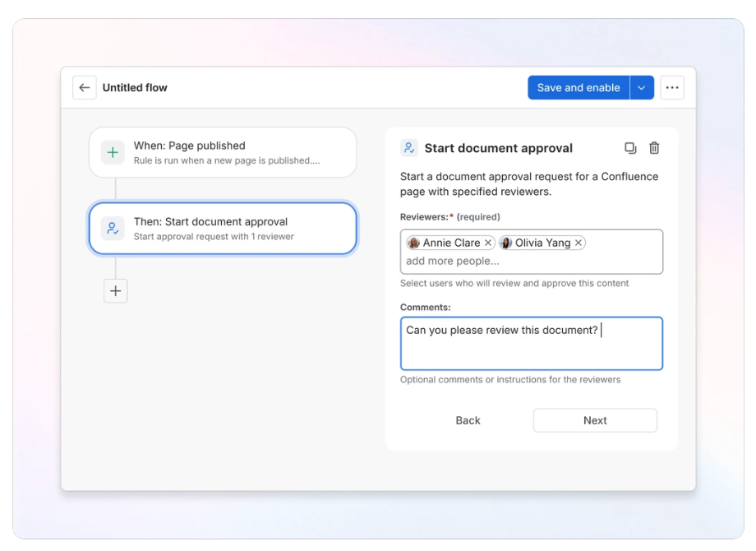Remove Olivia Yang from reviewers

pyautogui.click(x=579, y=243)
